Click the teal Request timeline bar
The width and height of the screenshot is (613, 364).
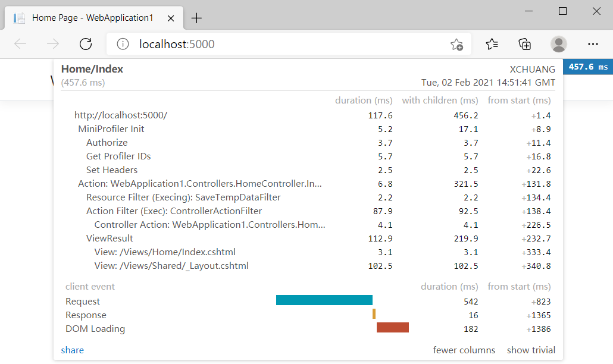(x=324, y=300)
